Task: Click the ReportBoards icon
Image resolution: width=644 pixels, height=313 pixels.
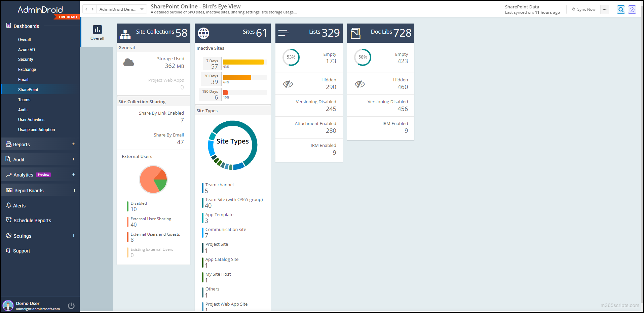Action: tap(9, 190)
